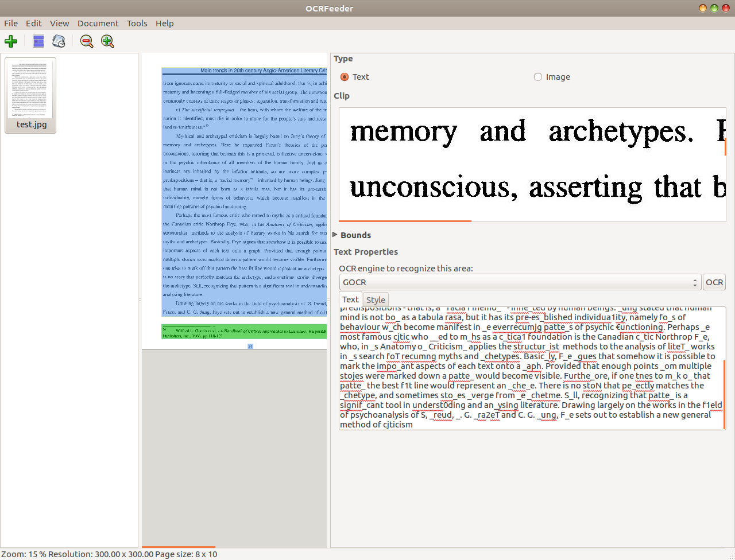Select the green footnote box on the page

point(244,331)
